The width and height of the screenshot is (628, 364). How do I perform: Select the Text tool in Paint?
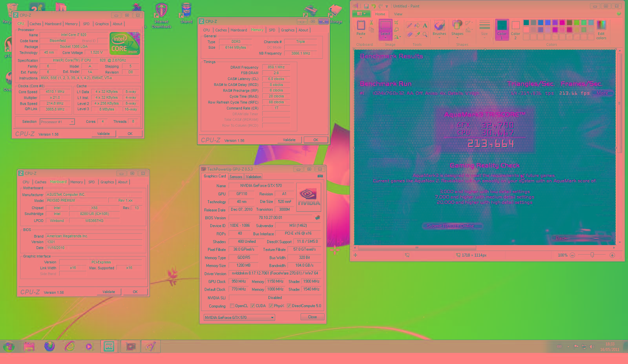(x=425, y=25)
